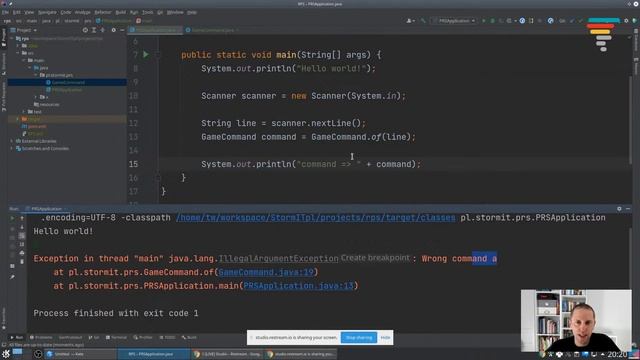Run PRSApplication from the top toolbar
Screen dimensions: 640x360
coord(484,20)
